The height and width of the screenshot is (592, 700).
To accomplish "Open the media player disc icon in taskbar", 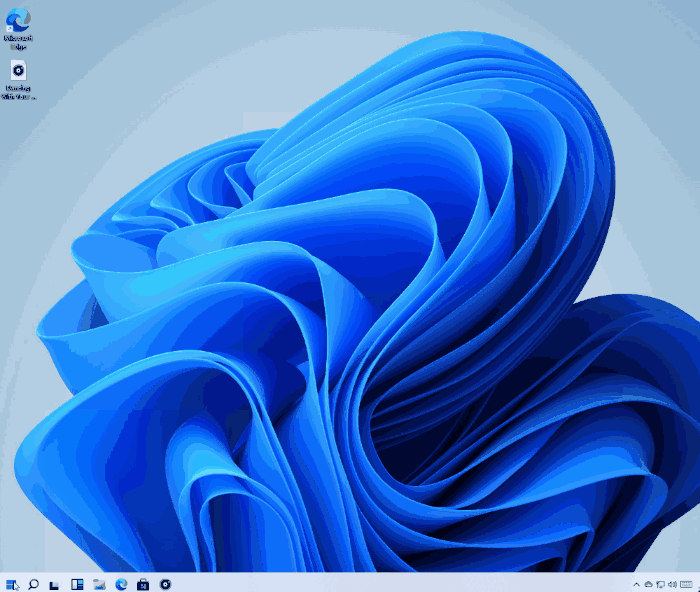I will coord(165,584).
